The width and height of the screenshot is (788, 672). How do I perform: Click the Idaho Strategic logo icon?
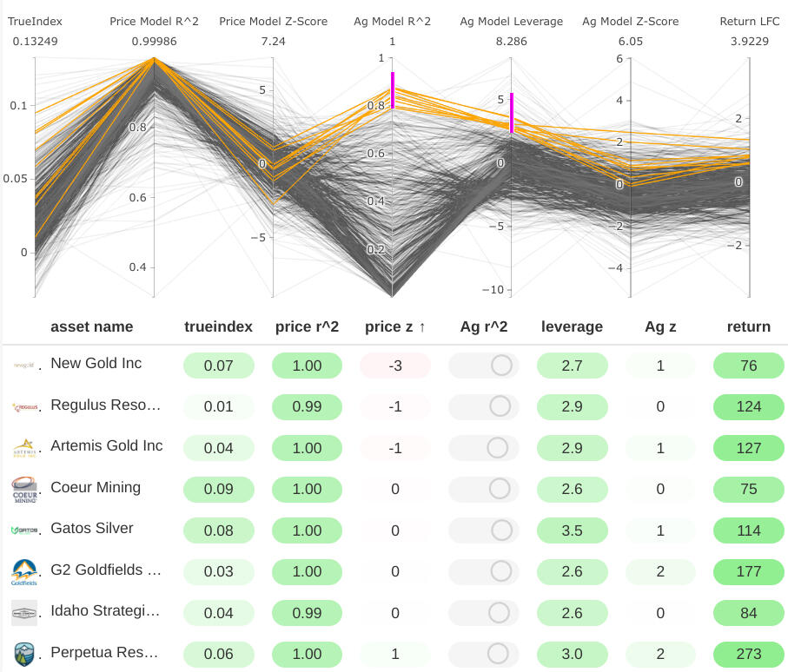coord(23,613)
